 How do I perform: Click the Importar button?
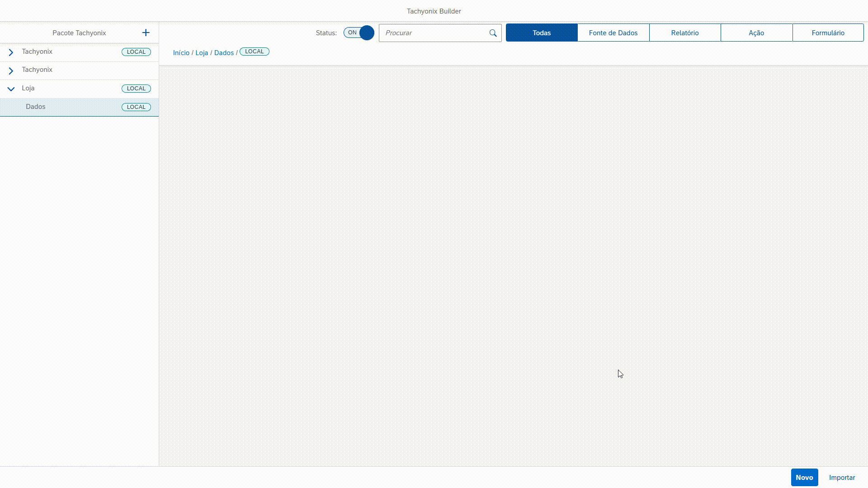pyautogui.click(x=841, y=477)
